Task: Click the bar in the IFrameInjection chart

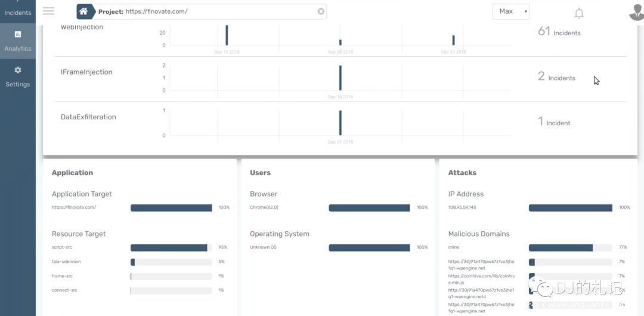Action: 340,78
